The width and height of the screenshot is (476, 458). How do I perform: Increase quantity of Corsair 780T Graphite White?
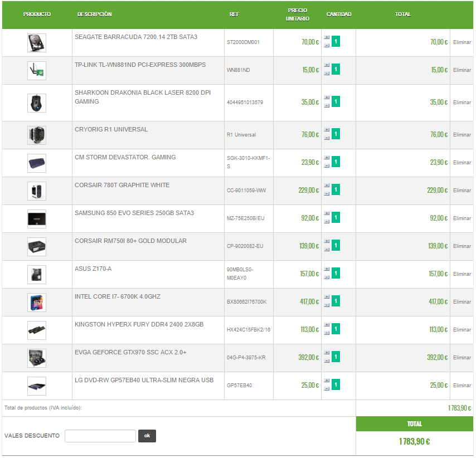(327, 186)
